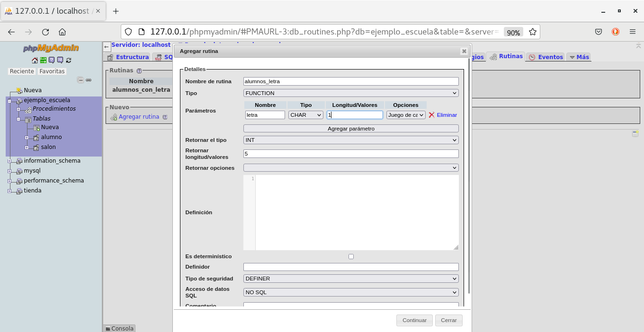Collapse the ejemplo_escuela database node
This screenshot has width=644, height=332.
click(9, 101)
